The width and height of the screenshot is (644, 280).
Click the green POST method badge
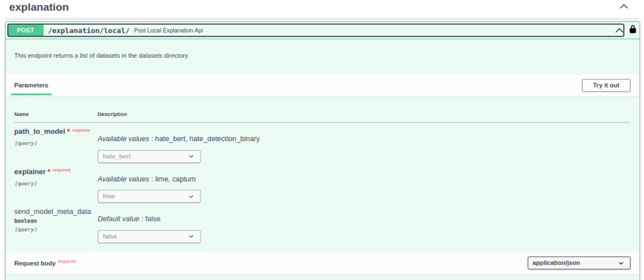point(26,30)
